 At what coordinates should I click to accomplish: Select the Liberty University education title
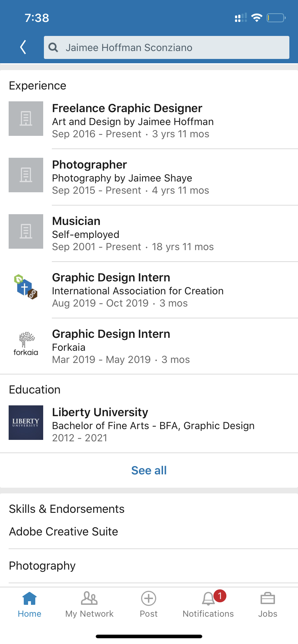[100, 413]
